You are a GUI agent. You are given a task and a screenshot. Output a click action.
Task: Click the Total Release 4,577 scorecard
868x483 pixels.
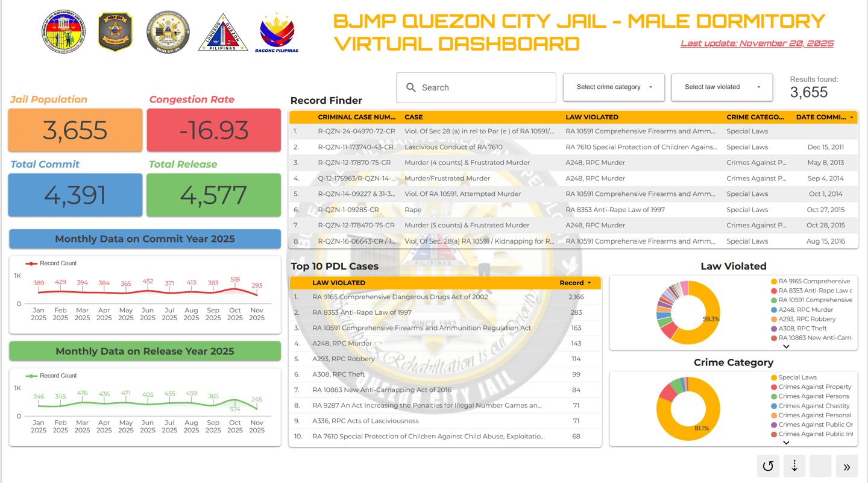(x=214, y=195)
